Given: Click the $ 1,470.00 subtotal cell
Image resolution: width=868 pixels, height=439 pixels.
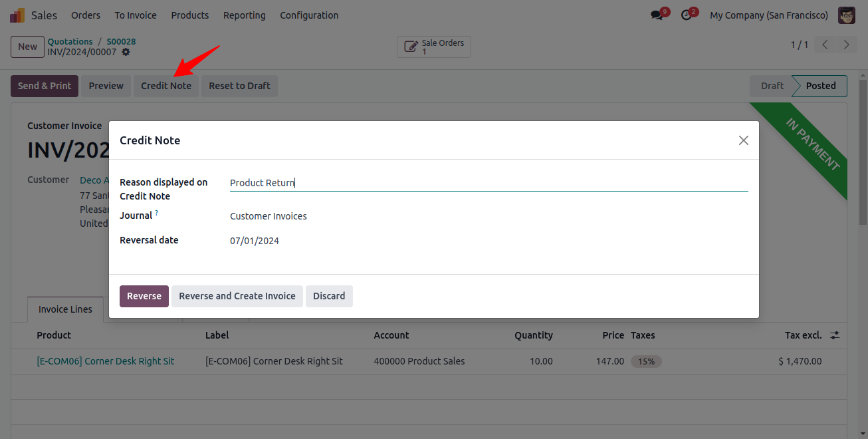Looking at the screenshot, I should pos(800,361).
